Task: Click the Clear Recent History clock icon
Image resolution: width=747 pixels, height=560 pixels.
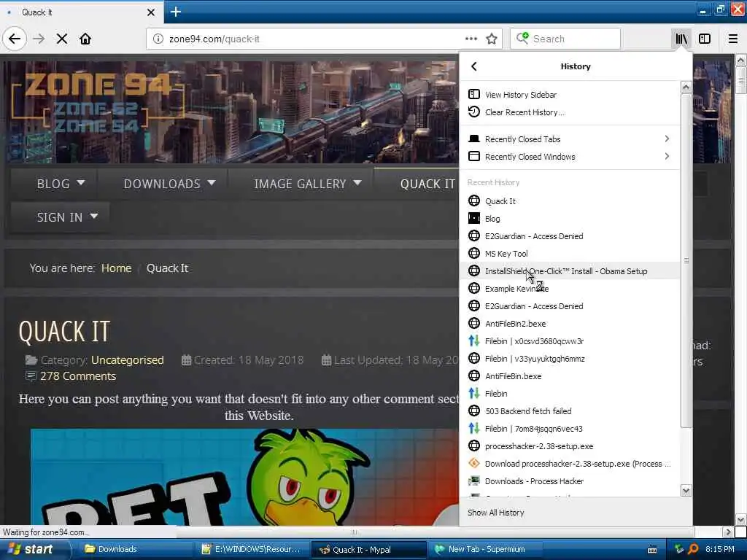Action: point(473,112)
